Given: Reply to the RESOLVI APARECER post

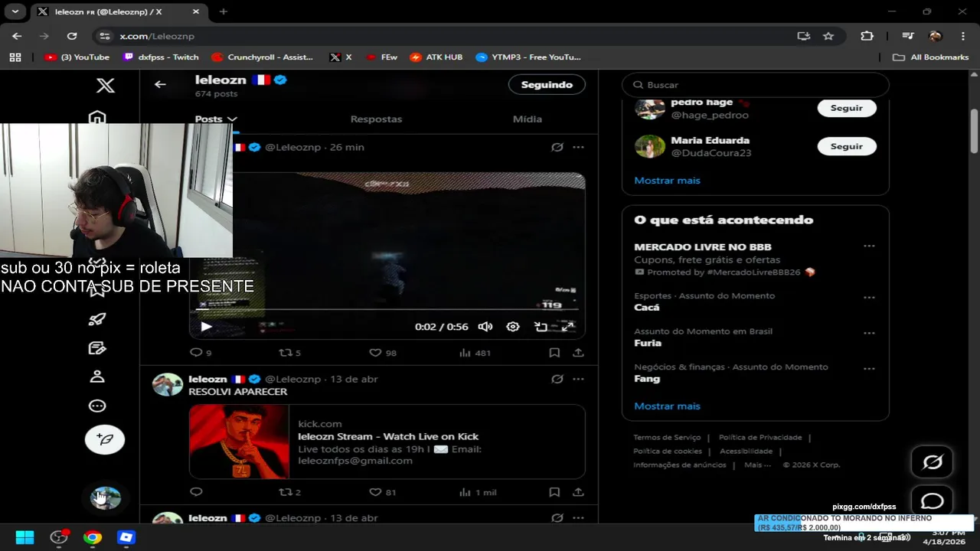Looking at the screenshot, I should coord(196,492).
